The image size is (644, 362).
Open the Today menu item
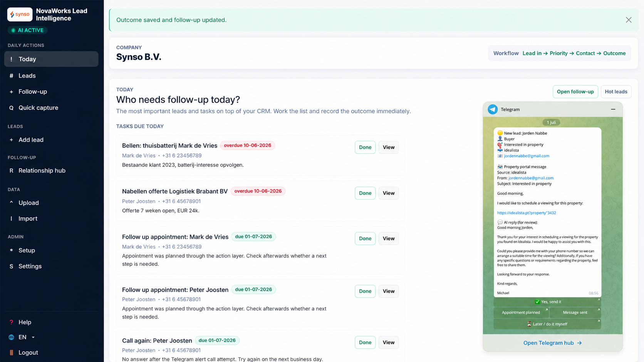pos(51,59)
